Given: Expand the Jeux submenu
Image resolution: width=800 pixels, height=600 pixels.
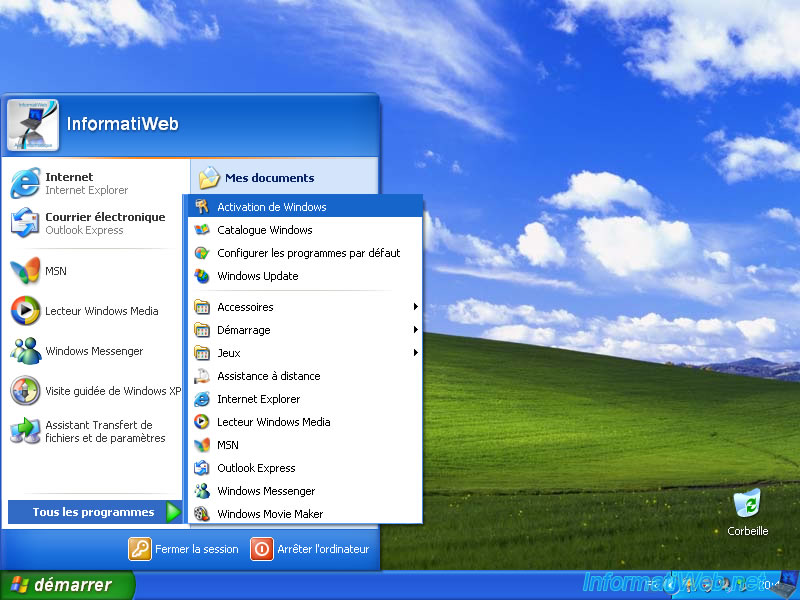Looking at the screenshot, I should click(x=228, y=353).
